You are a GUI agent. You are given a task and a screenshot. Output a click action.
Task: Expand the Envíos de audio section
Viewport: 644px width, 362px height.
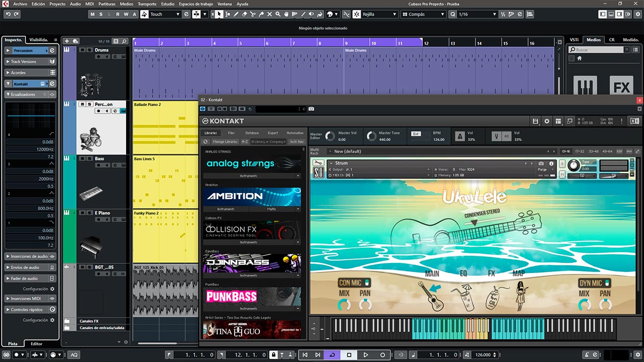point(30,267)
